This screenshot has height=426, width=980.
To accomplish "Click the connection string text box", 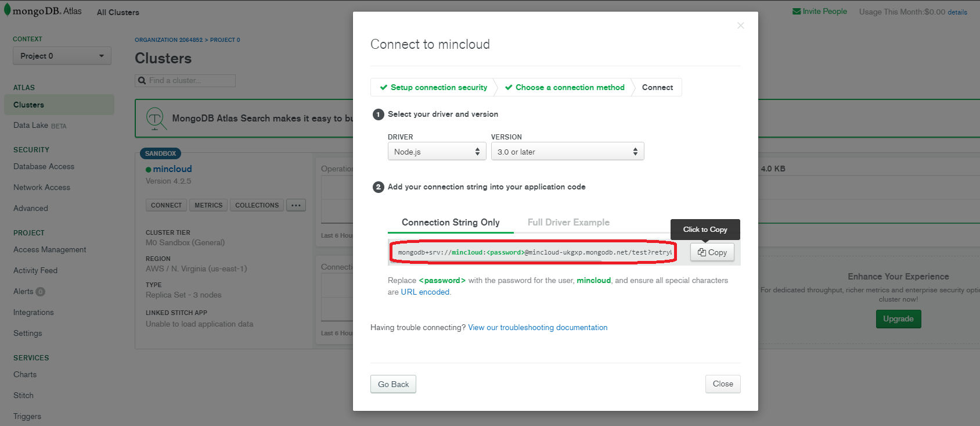I will point(534,252).
